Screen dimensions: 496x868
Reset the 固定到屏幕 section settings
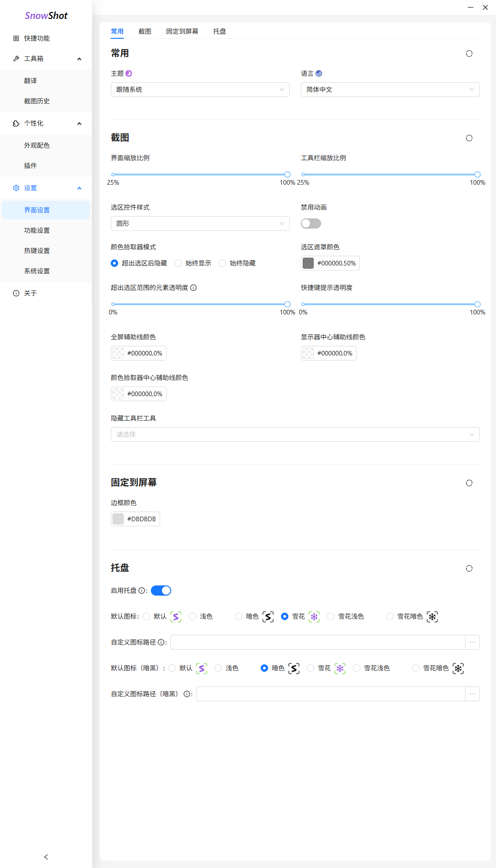[469, 483]
